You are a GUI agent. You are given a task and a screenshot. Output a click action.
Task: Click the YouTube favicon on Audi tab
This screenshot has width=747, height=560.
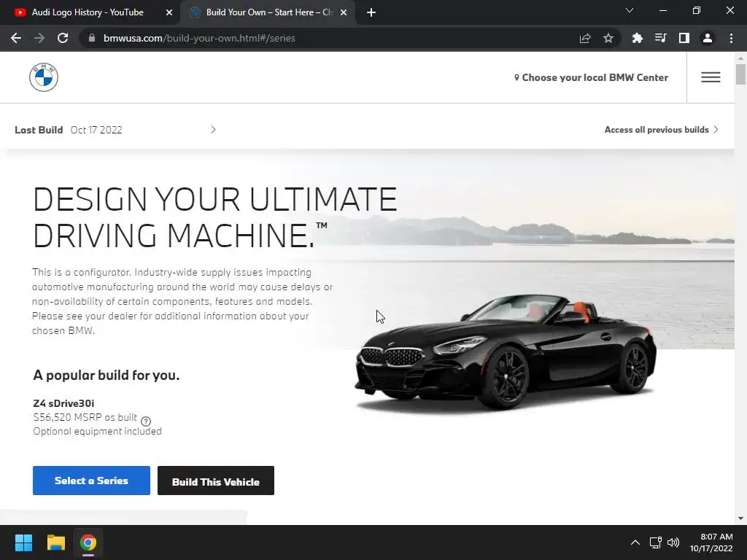20,12
